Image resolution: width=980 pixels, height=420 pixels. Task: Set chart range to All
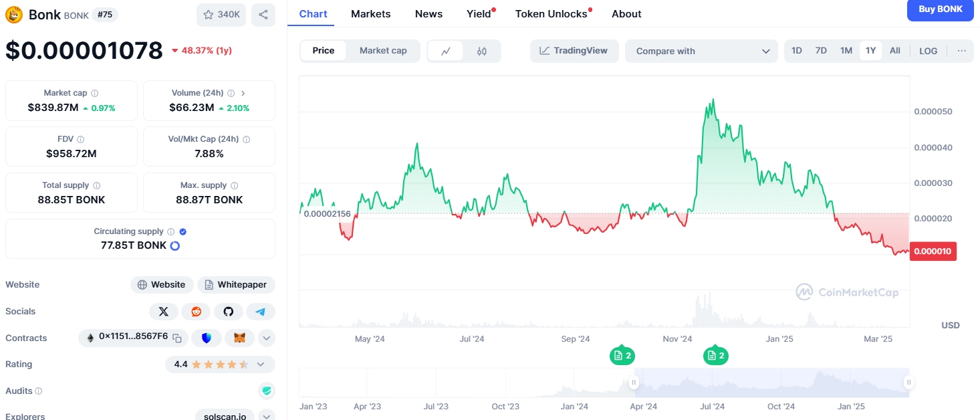coord(895,51)
